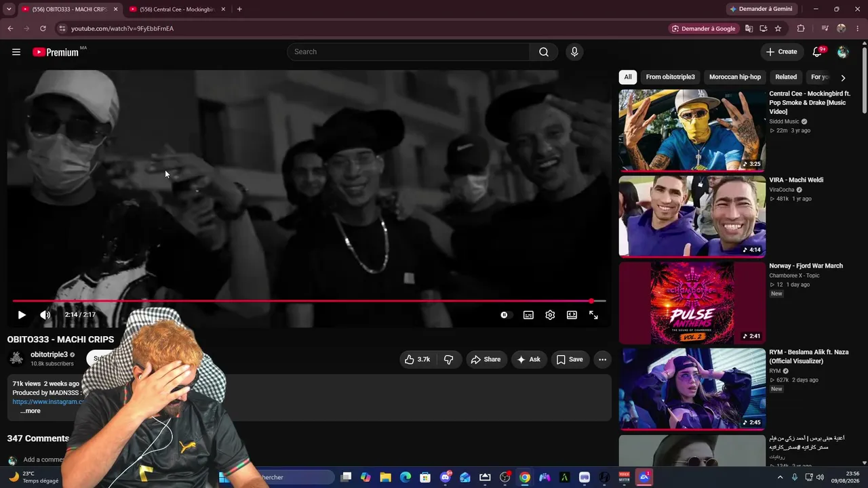
Task: Open Chrome three-dot menu
Action: pos(857,28)
